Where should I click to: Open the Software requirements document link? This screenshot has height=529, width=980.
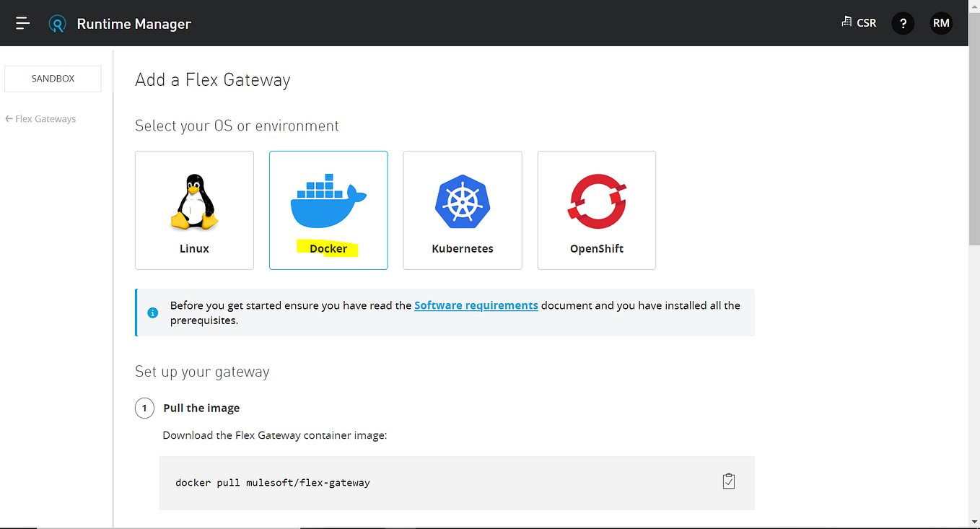(476, 305)
